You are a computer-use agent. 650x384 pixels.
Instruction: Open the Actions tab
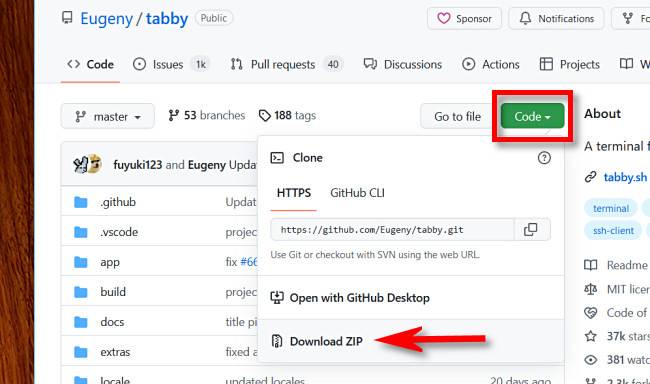490,64
